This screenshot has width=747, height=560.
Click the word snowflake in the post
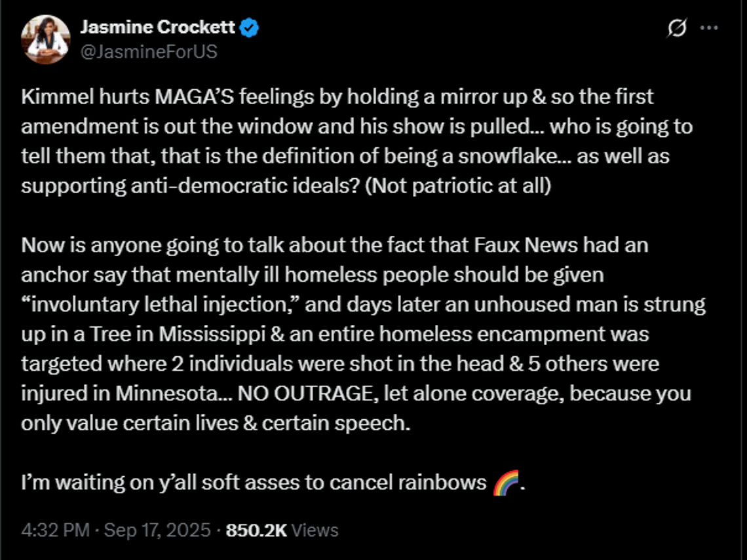(507, 156)
